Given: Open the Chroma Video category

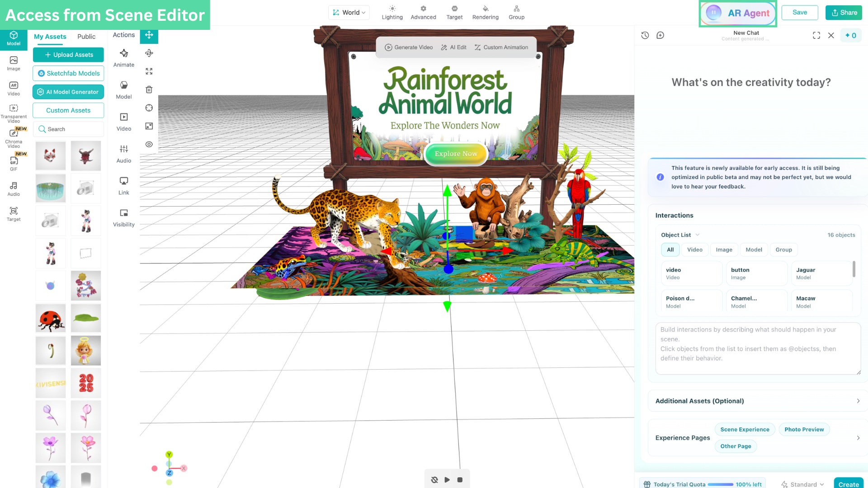Looking at the screenshot, I should click(x=14, y=139).
